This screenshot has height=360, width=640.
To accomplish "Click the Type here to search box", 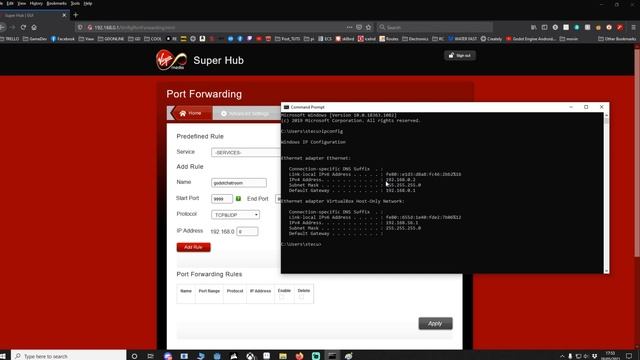I will click(x=69, y=356).
